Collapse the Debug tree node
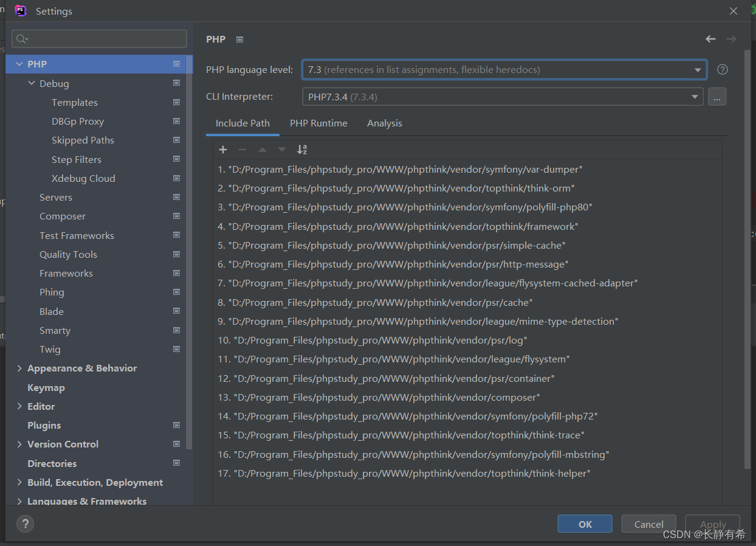 point(32,83)
